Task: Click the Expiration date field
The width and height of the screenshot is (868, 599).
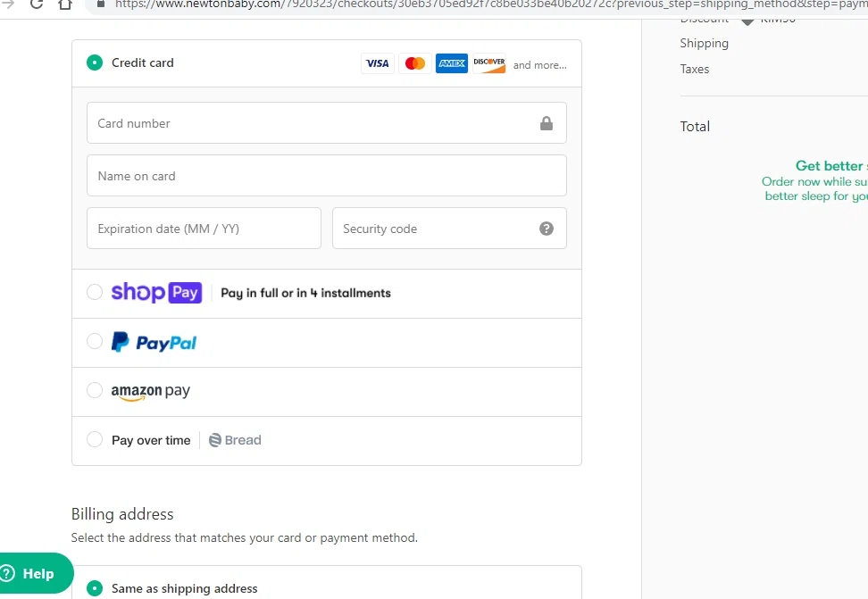Action: [x=204, y=229]
